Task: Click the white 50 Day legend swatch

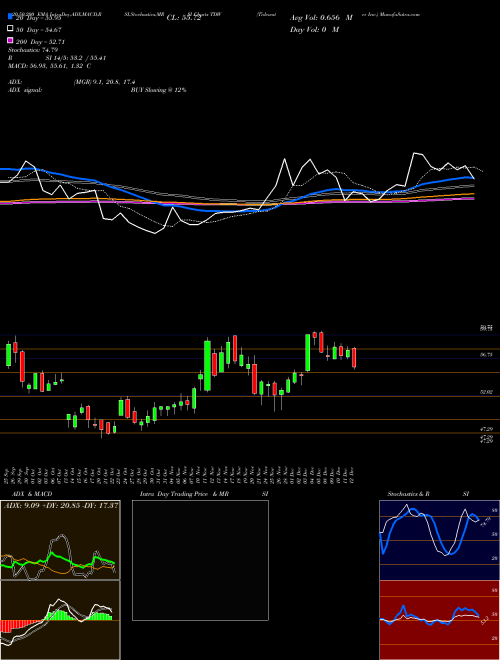Action: (x=10, y=29)
